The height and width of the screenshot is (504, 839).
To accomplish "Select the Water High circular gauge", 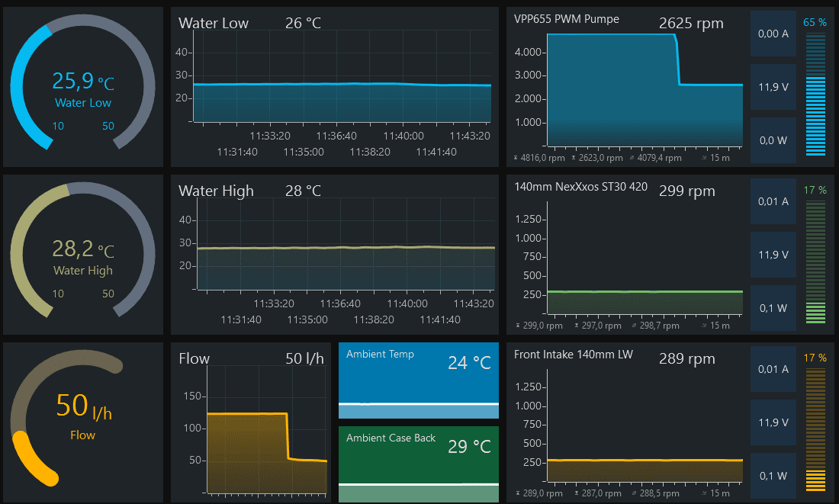I will (82, 255).
